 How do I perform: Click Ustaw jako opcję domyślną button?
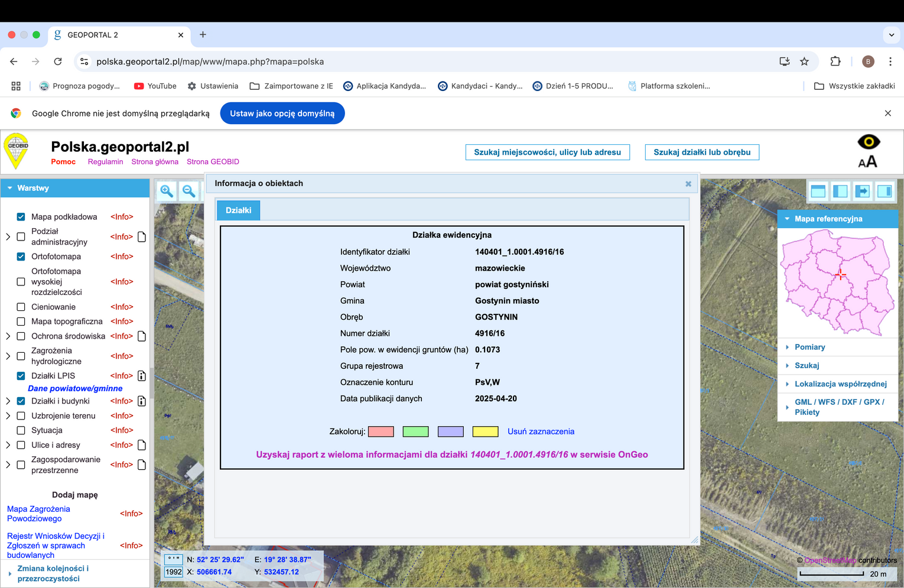click(282, 113)
